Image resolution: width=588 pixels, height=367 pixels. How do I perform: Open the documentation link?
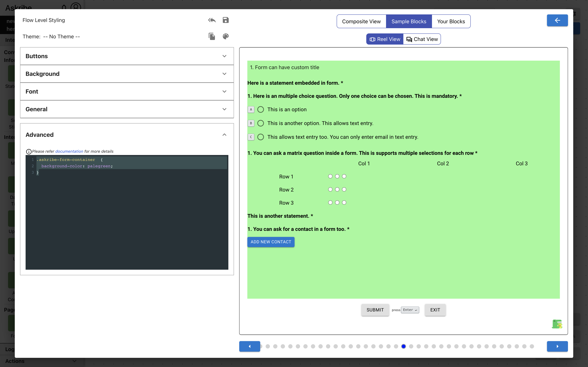coord(69,151)
